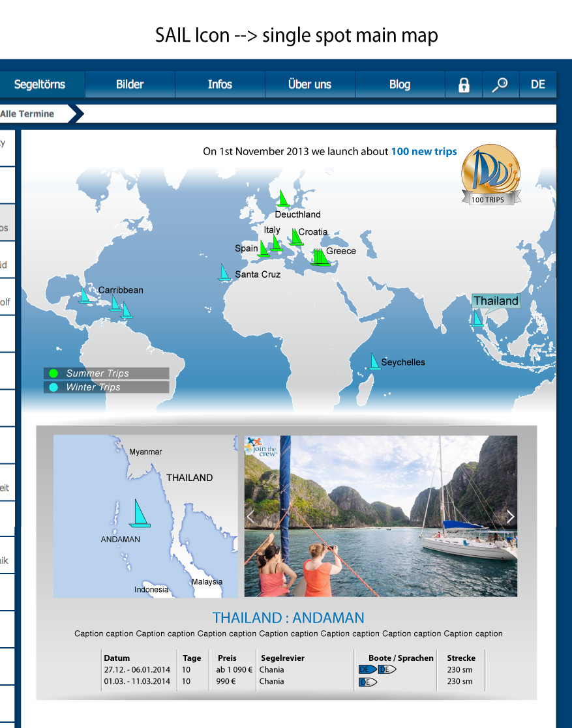This screenshot has height=728, width=572.
Task: Open the lock login icon
Action: point(464,85)
